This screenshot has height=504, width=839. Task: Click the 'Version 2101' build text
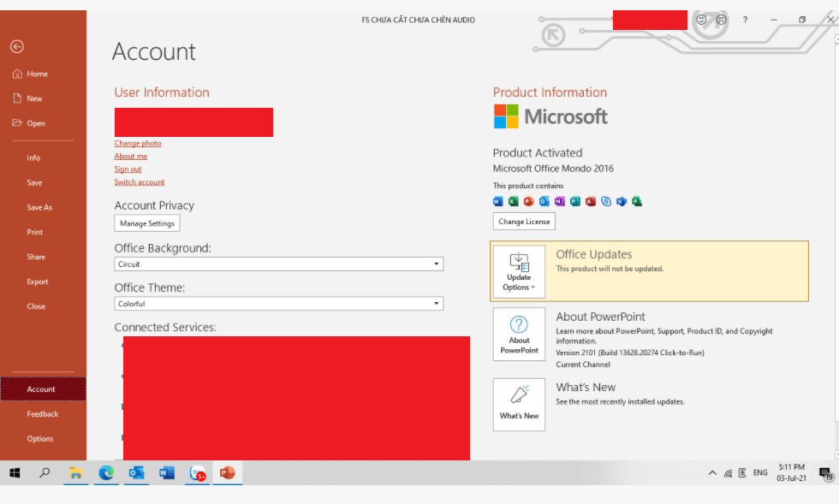coord(630,353)
